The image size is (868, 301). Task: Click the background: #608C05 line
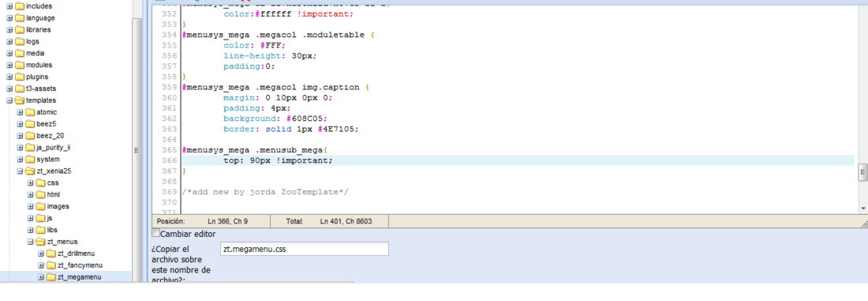point(275,119)
